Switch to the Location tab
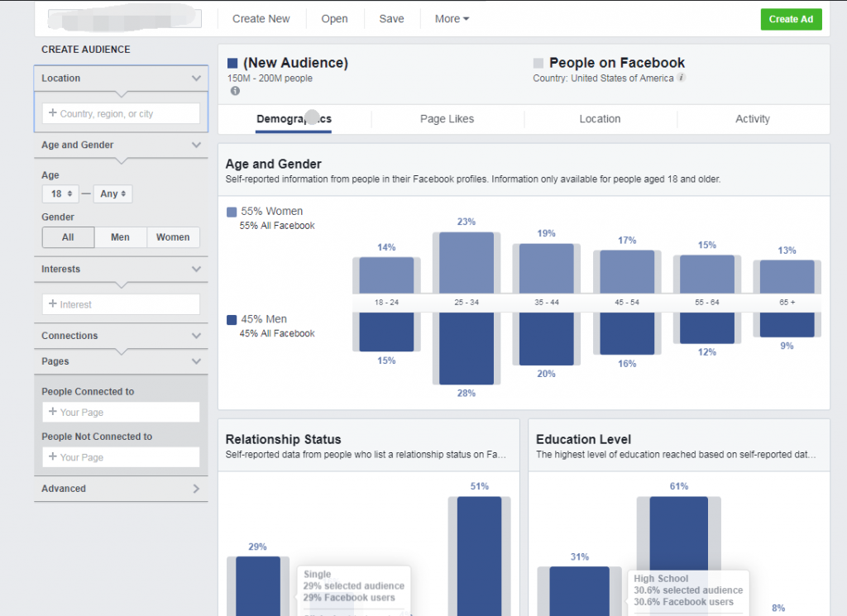Screen dimensions: 847x616 point(601,119)
